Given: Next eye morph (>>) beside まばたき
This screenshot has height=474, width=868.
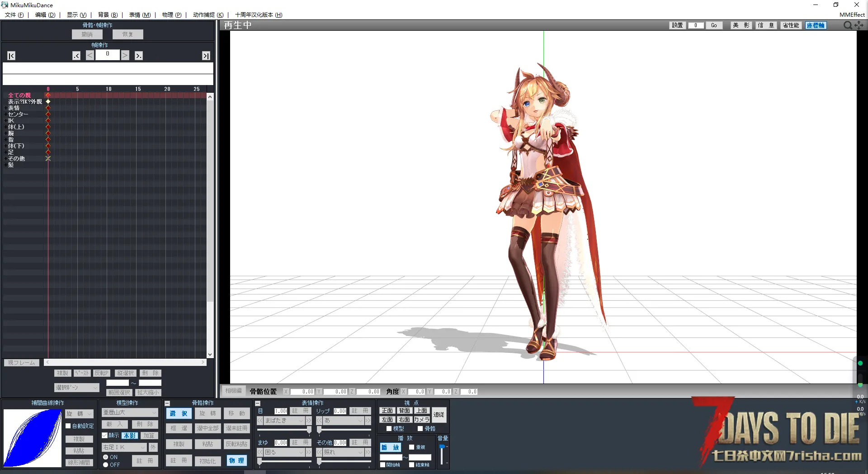Looking at the screenshot, I should [x=308, y=421].
